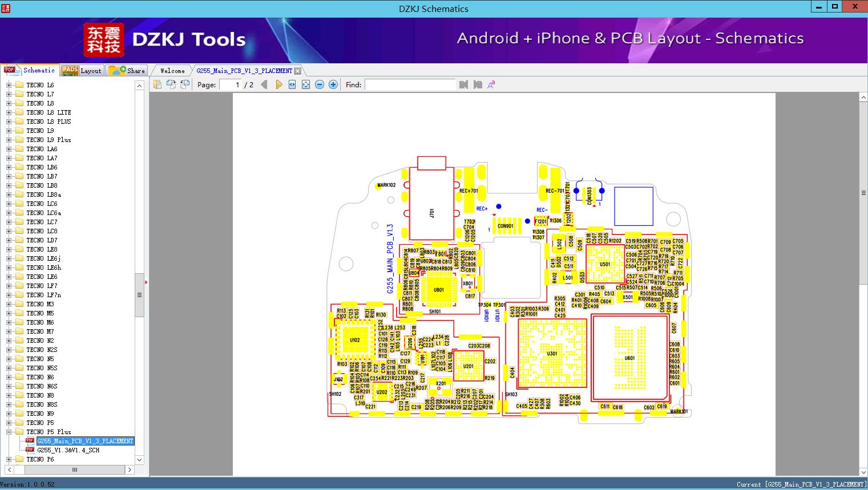Select the TECNO LC6 folder
This screenshot has height=490, width=868.
[42, 204]
